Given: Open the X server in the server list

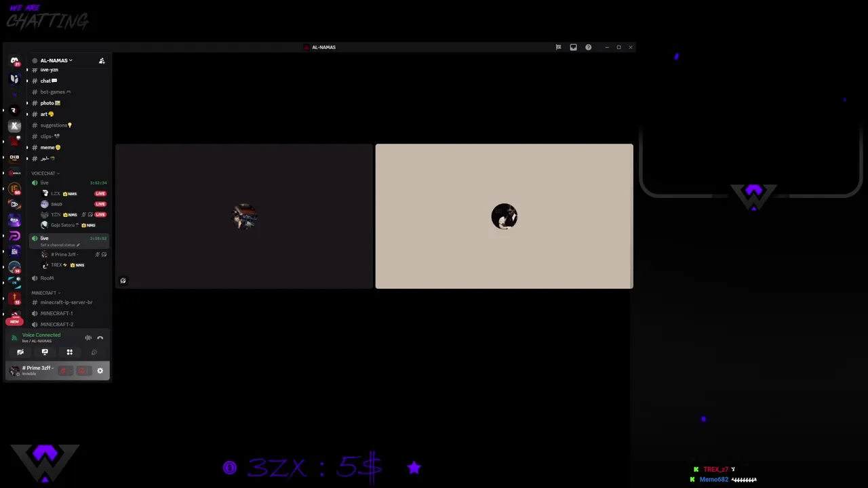Looking at the screenshot, I should [14, 125].
